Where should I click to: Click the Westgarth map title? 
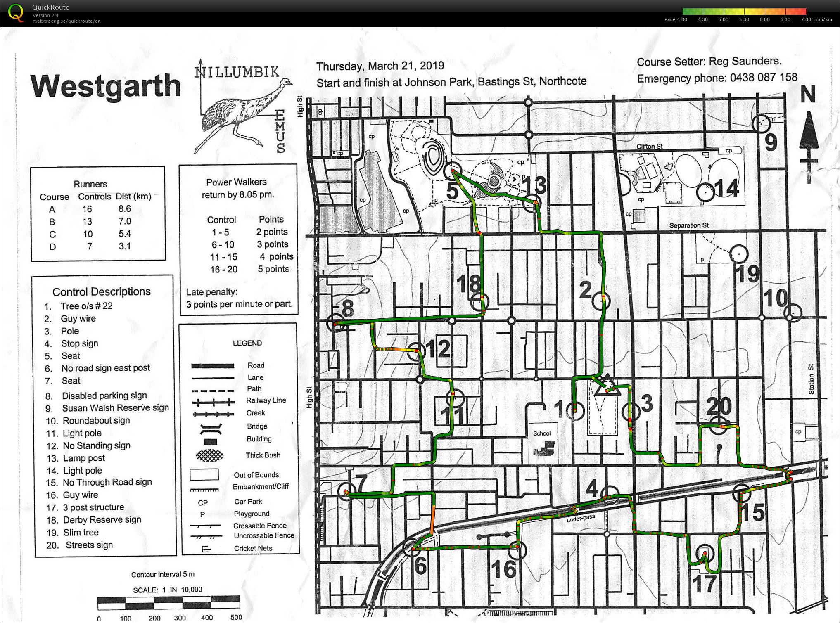point(106,86)
